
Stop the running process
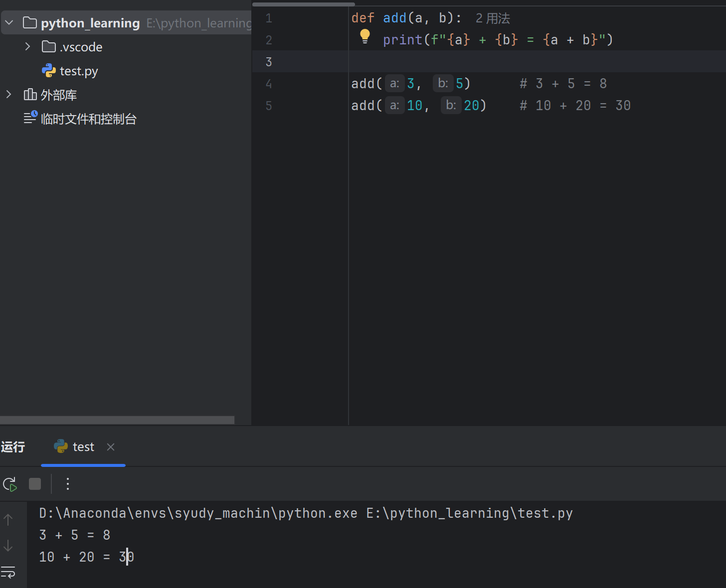[35, 484]
